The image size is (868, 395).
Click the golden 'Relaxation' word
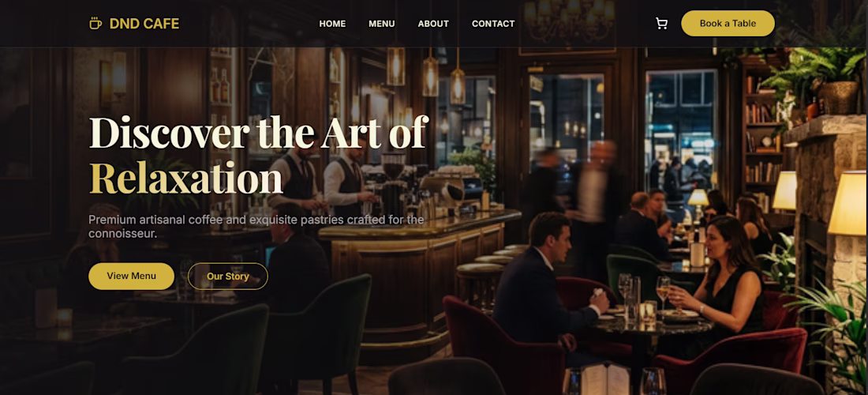[x=185, y=179]
